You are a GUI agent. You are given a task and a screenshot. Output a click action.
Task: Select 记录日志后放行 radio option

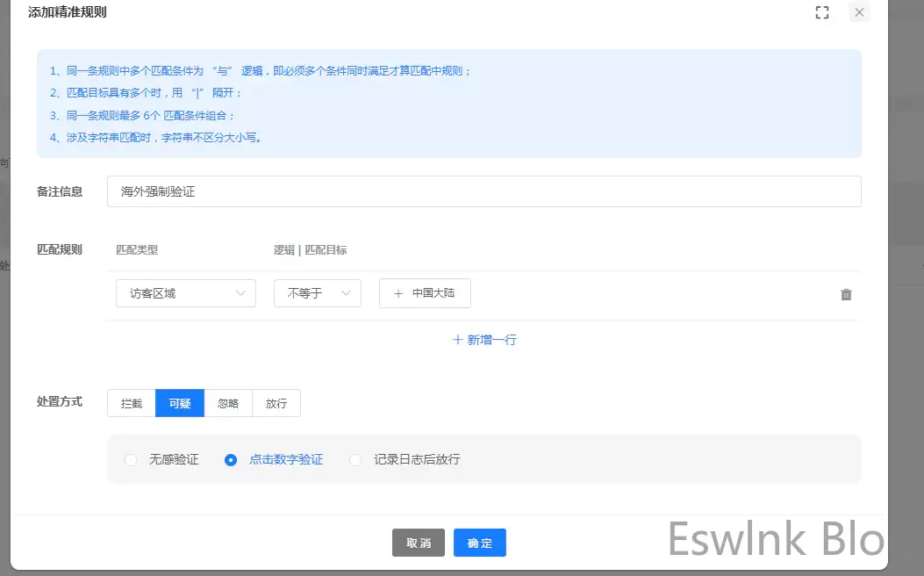[355, 459]
